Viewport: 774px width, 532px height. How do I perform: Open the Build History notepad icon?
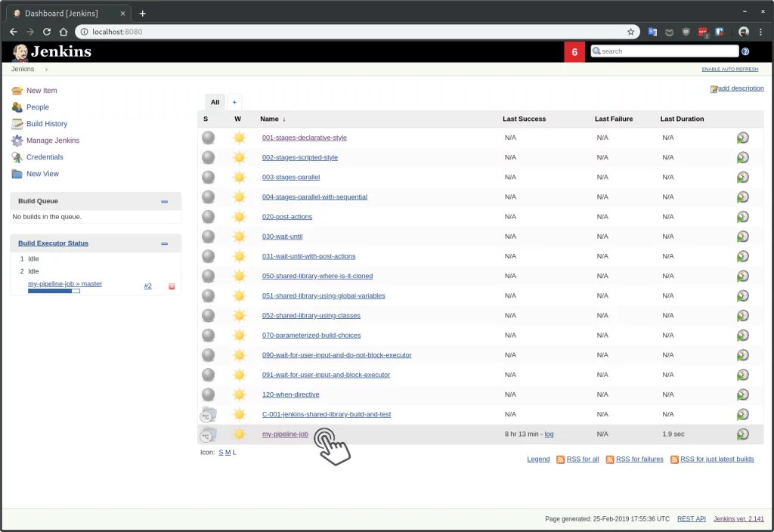pos(17,124)
